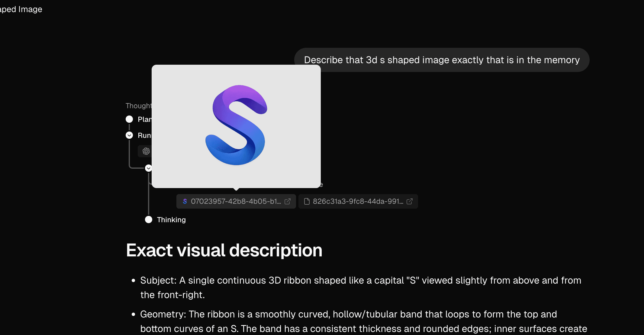Click the white circle beside Thinking step
This screenshot has height=335, width=644.
[149, 220]
